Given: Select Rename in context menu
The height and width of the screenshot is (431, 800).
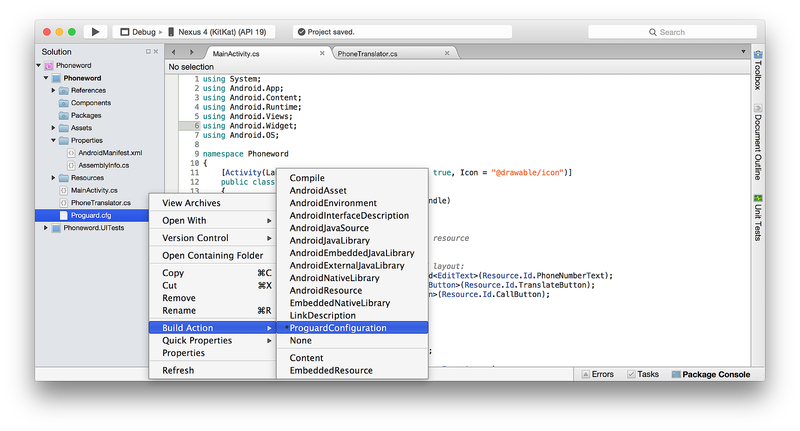Looking at the screenshot, I should 212,311.
